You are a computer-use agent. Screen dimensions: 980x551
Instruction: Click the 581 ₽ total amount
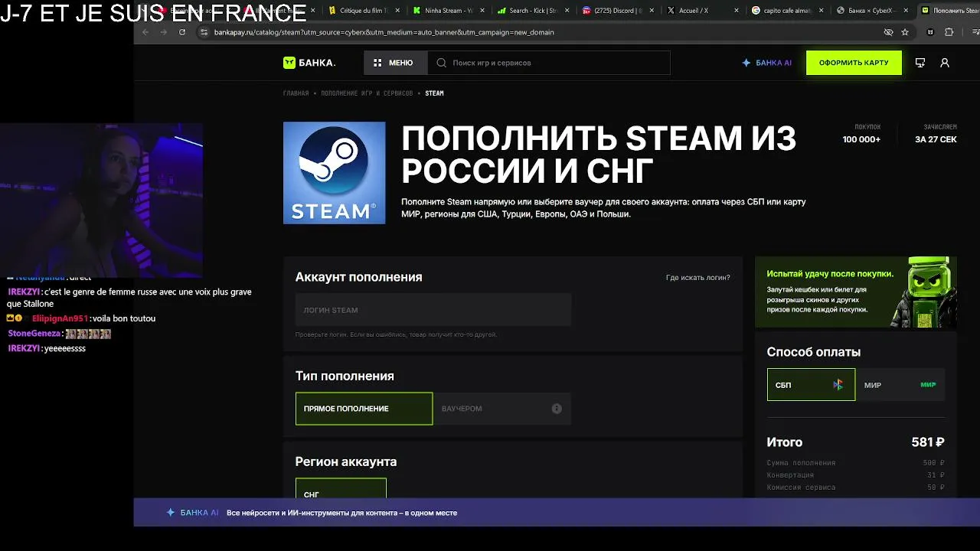[928, 442]
